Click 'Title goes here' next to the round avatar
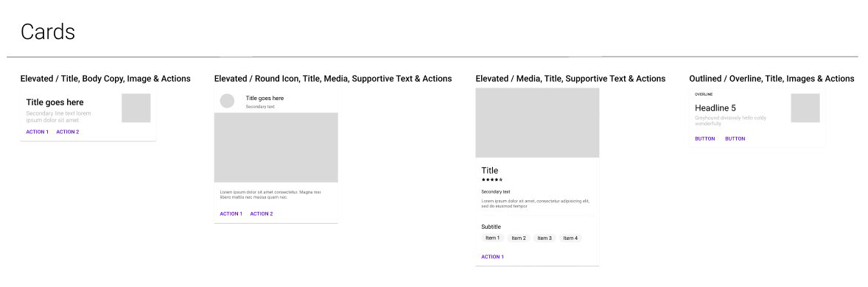This screenshot has height=287, width=868. [265, 98]
